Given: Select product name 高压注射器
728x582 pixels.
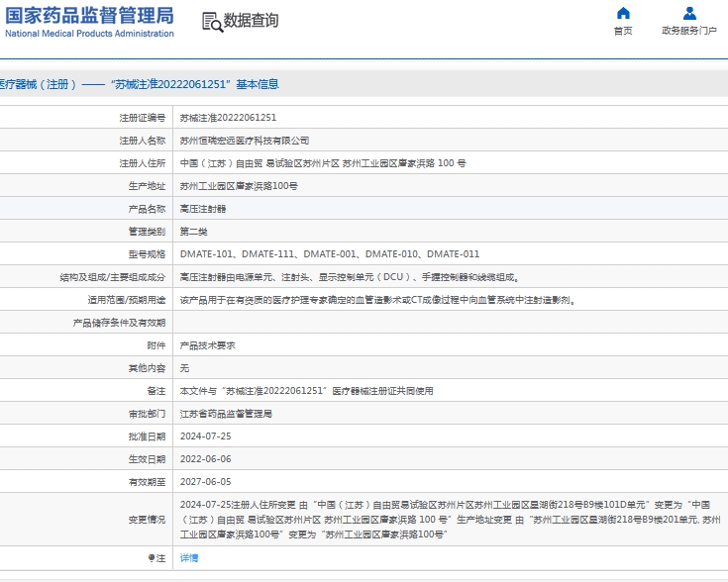Looking at the screenshot, I should pos(203,209).
